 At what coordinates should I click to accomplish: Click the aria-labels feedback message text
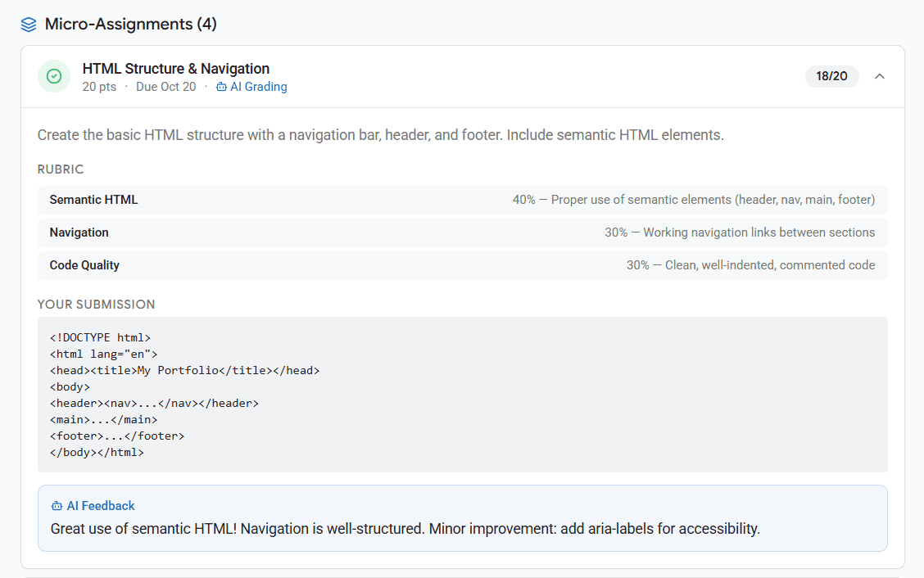[x=405, y=529]
